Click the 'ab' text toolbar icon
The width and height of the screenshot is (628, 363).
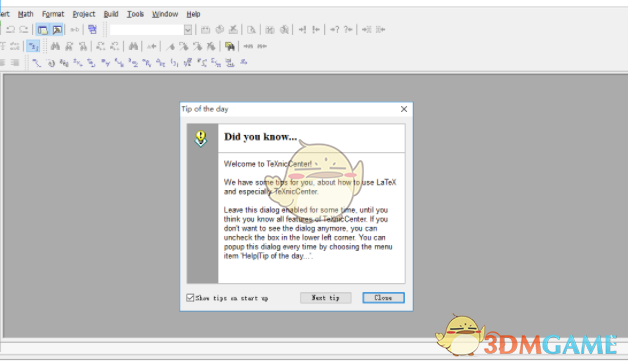74,29
